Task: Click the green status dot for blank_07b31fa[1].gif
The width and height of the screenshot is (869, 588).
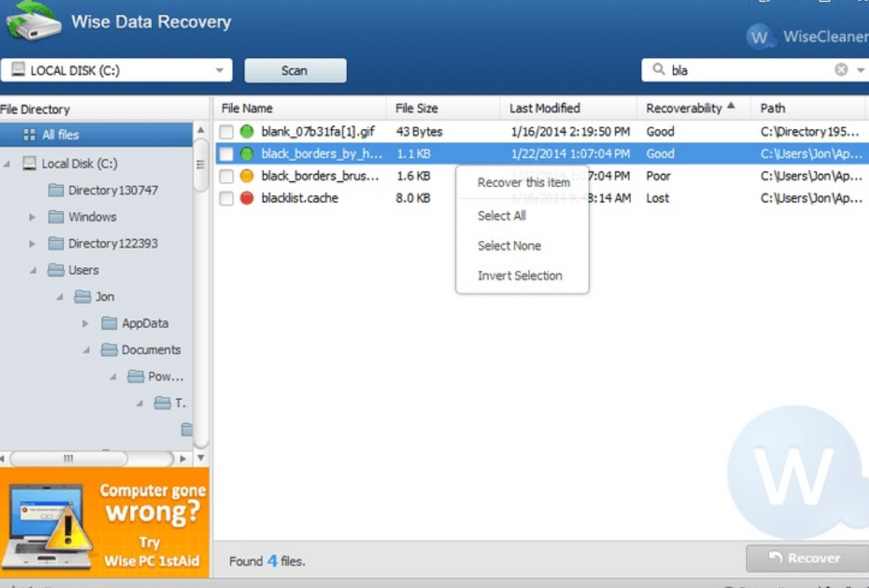Action: [247, 132]
